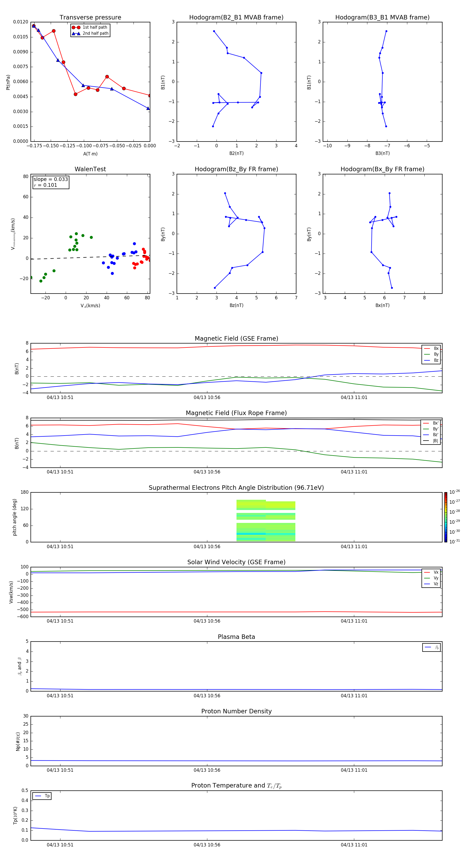
Task: Click the 'B2(nT)' x-axis label
Action: pos(236,153)
